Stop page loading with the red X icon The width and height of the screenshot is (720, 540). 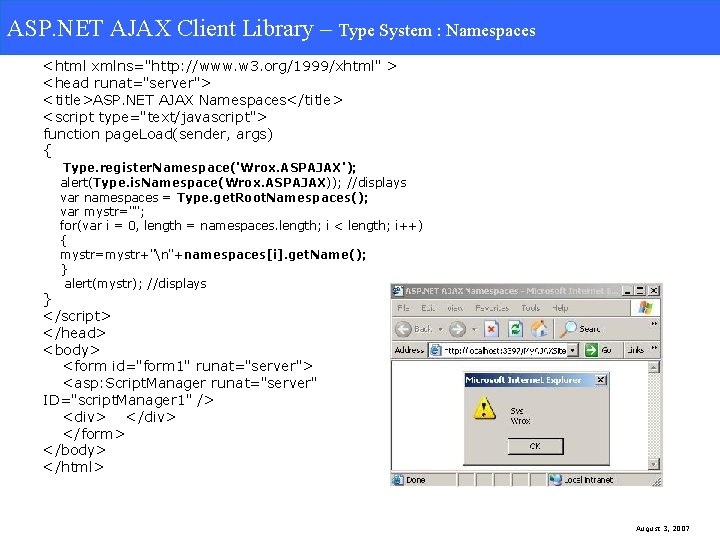point(491,329)
